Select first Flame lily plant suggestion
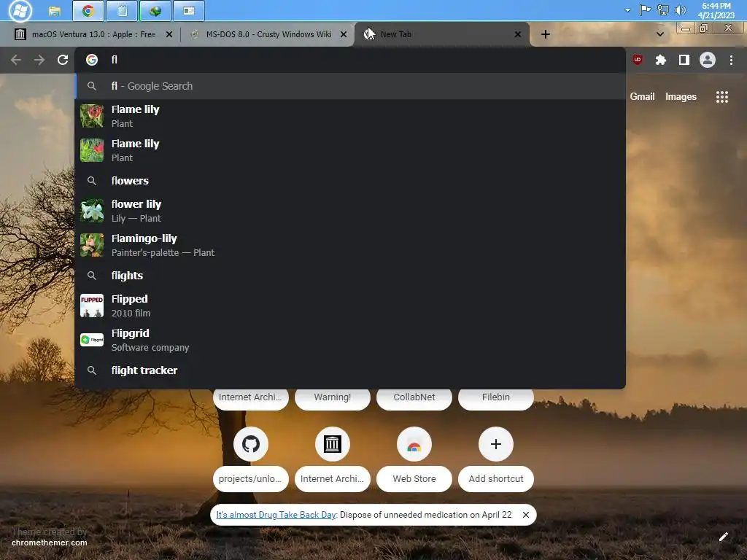Image resolution: width=747 pixels, height=560 pixels. point(350,116)
